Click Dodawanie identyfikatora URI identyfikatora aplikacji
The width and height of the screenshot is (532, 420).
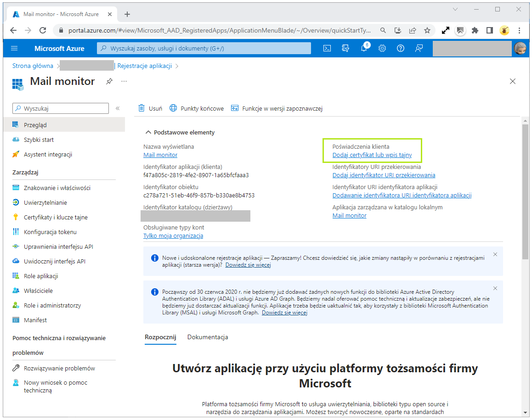pos(402,195)
